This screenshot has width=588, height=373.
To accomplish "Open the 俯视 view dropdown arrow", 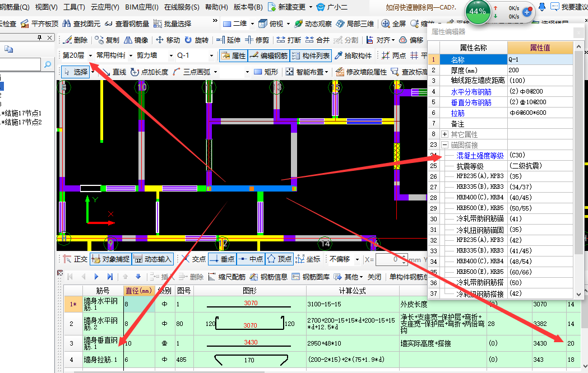I will pos(288,24).
